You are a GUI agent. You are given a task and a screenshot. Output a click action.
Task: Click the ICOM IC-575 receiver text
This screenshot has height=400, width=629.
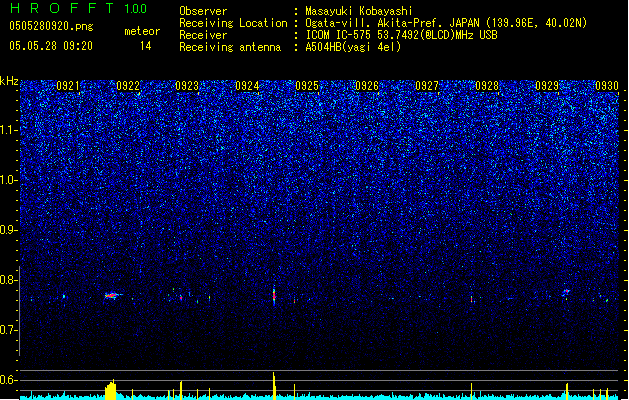coord(401,35)
